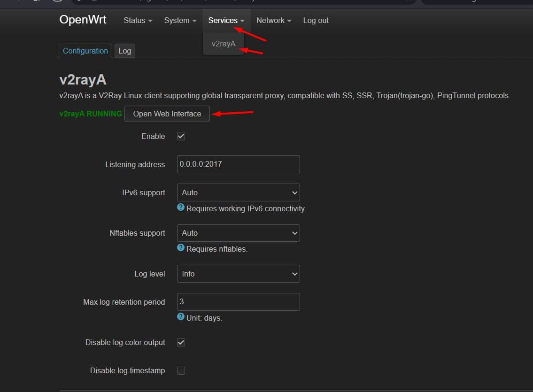Click the OpenWrt logo
This screenshot has height=392, width=533.
click(x=83, y=20)
